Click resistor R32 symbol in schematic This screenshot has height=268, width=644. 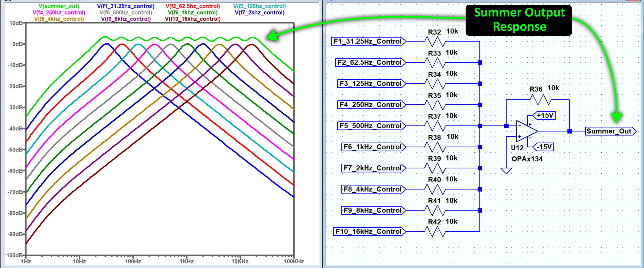pos(435,42)
